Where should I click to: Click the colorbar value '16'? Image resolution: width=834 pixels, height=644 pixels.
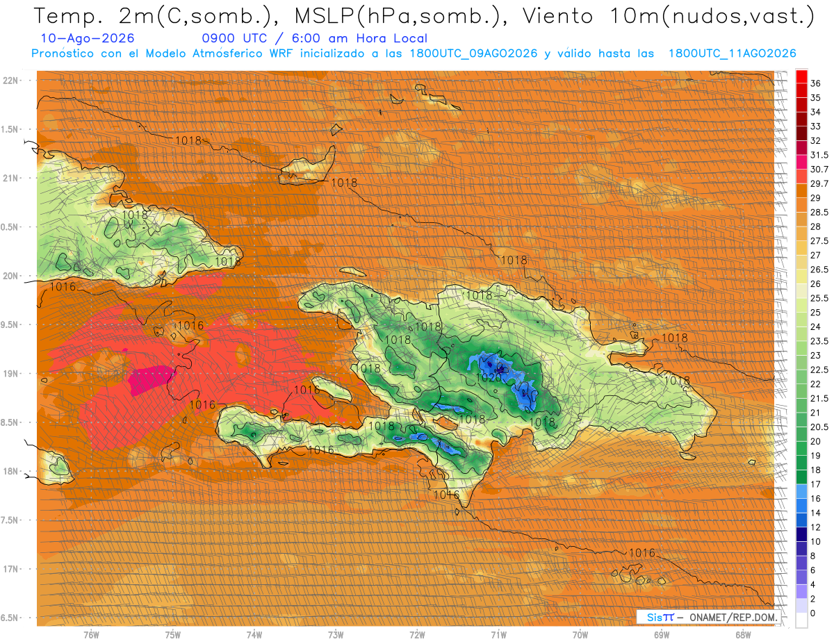(816, 499)
